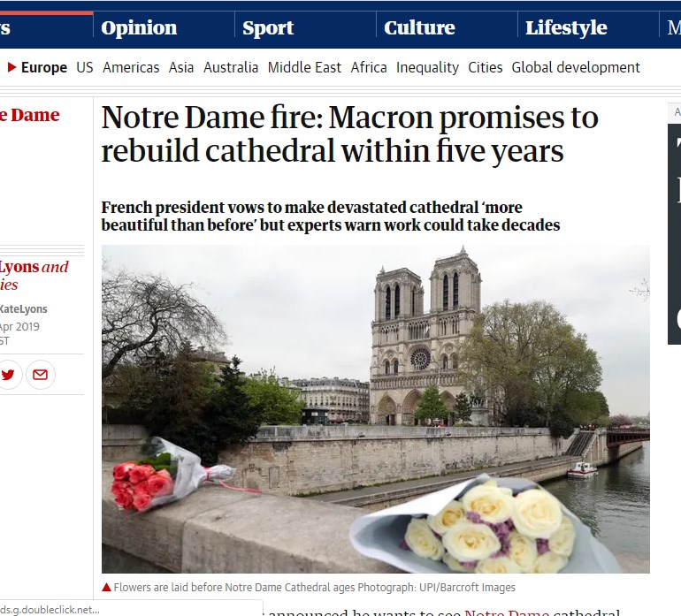Click the red arrow beside Europe
681x616 pixels.
click(11, 67)
